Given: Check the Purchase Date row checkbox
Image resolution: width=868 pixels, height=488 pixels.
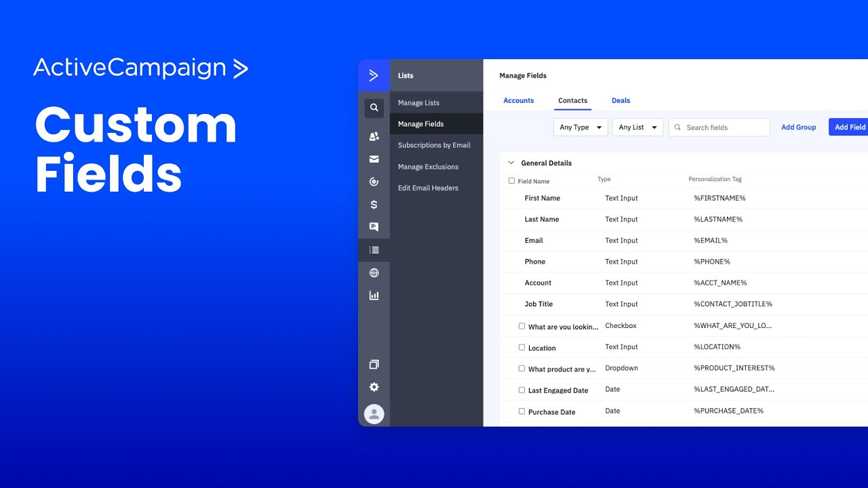Looking at the screenshot, I should point(521,411).
